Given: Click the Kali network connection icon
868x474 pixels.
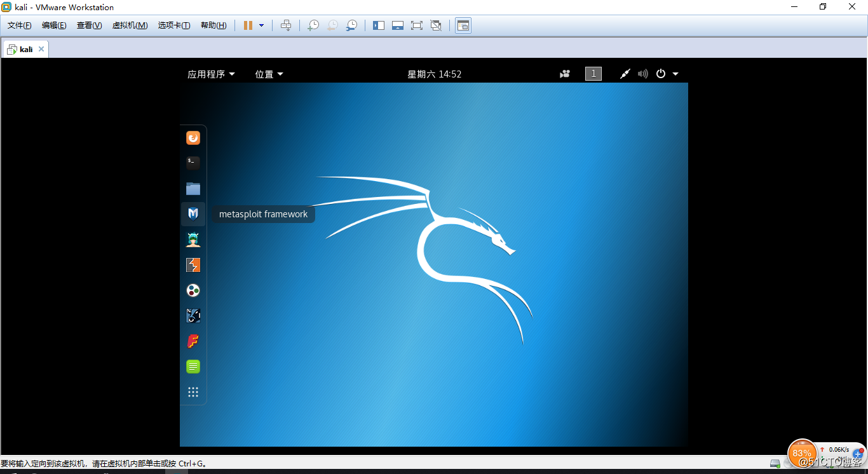Looking at the screenshot, I should click(625, 74).
